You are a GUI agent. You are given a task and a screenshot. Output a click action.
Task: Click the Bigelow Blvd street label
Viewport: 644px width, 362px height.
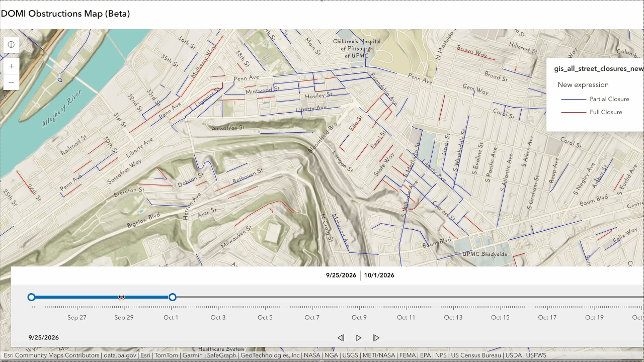(143, 220)
